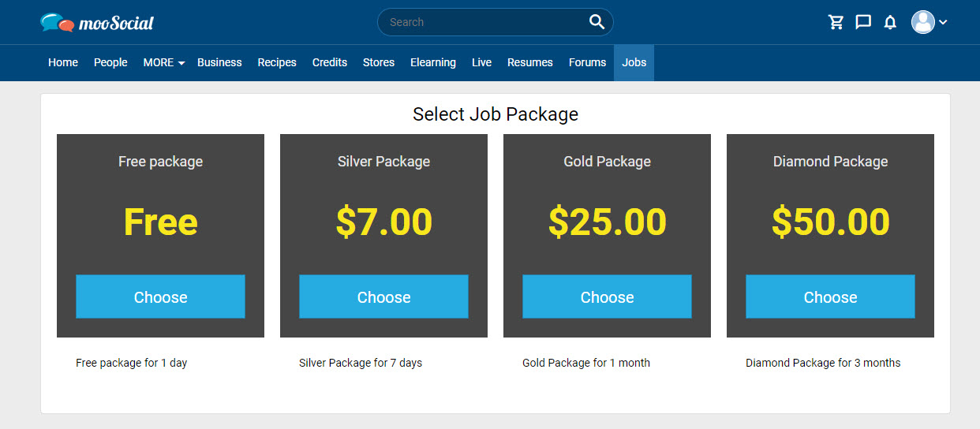
Task: Expand the MORE dropdown menu
Action: click(163, 62)
